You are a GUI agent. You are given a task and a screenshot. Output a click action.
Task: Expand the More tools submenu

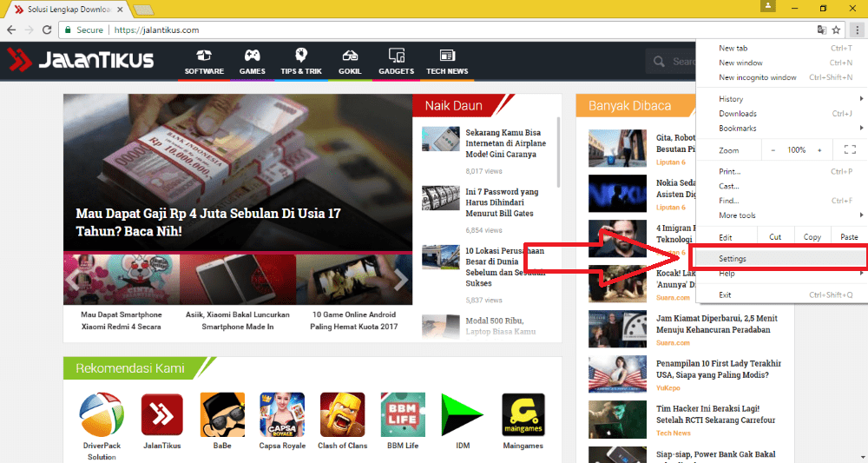(x=861, y=215)
